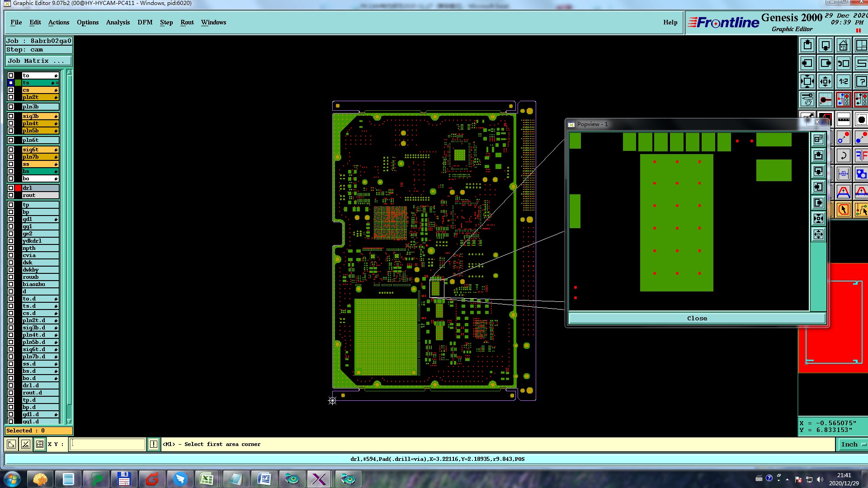Click the pan left icon
868x488 pixels.
tap(807, 64)
